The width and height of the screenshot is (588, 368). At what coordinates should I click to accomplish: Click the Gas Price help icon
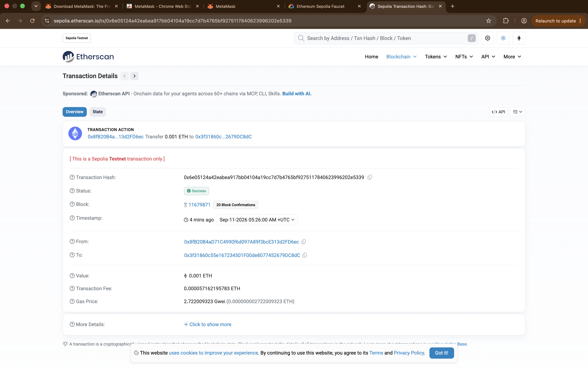point(72,301)
